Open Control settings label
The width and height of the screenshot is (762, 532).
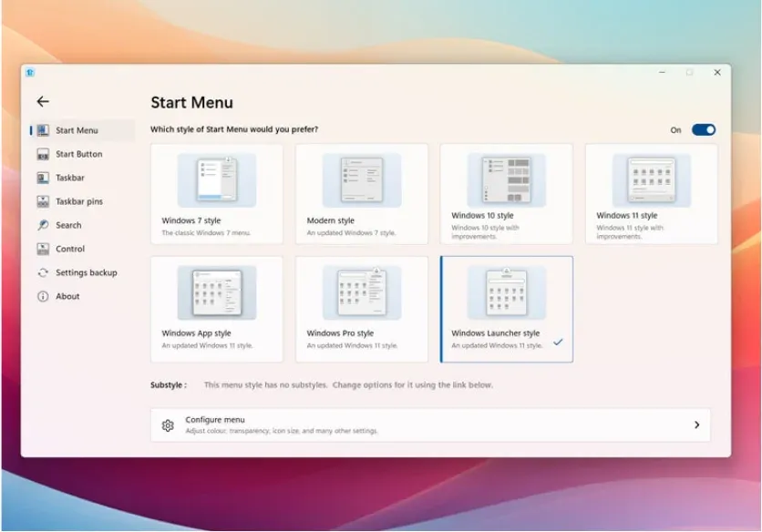coord(70,249)
